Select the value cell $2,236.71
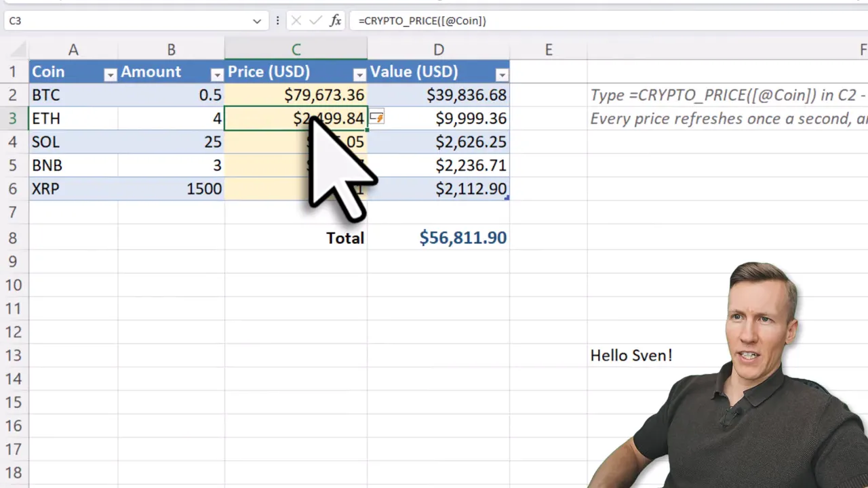868x488 pixels. pyautogui.click(x=439, y=165)
